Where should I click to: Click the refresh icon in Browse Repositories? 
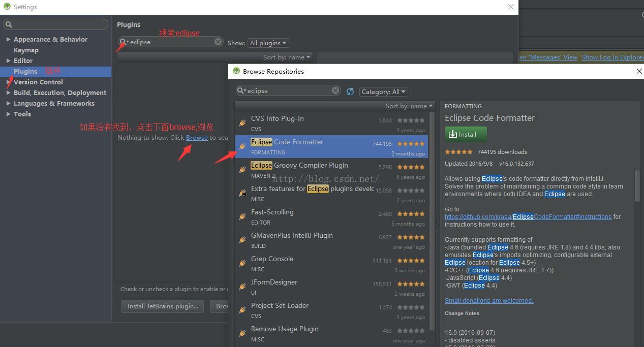(350, 91)
